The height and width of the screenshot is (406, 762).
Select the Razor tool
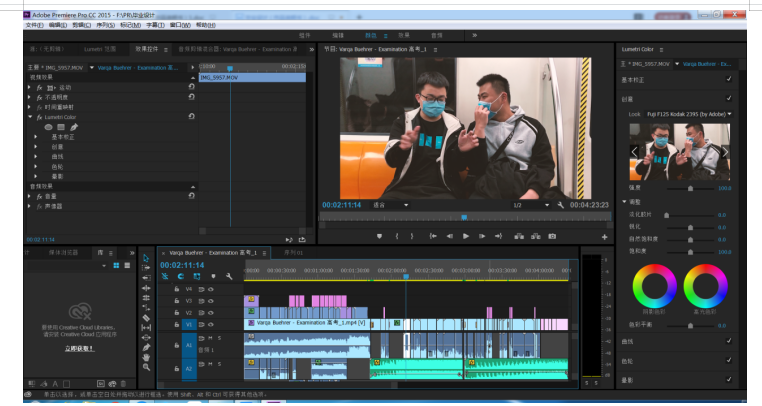point(146,318)
